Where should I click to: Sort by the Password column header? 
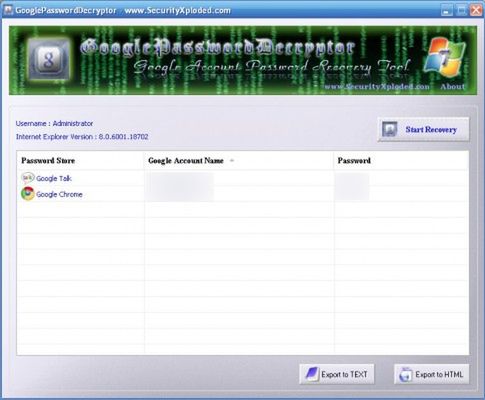pyautogui.click(x=401, y=161)
